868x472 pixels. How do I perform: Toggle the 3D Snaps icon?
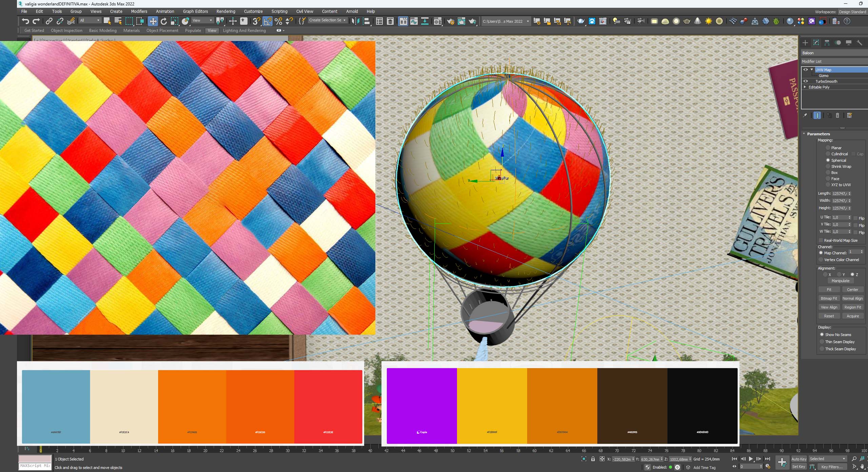(x=257, y=21)
